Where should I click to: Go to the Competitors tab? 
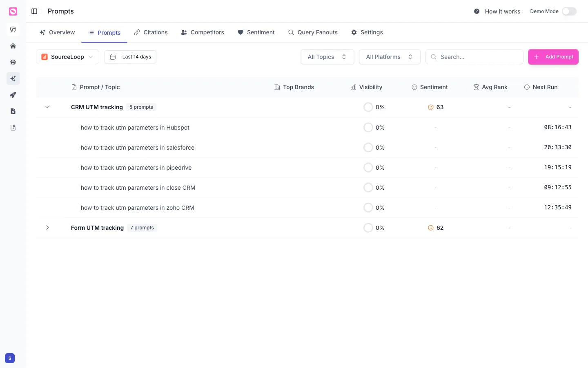(203, 32)
